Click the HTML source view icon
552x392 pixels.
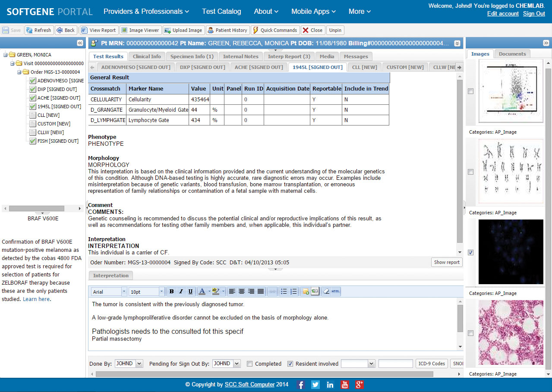coord(336,292)
